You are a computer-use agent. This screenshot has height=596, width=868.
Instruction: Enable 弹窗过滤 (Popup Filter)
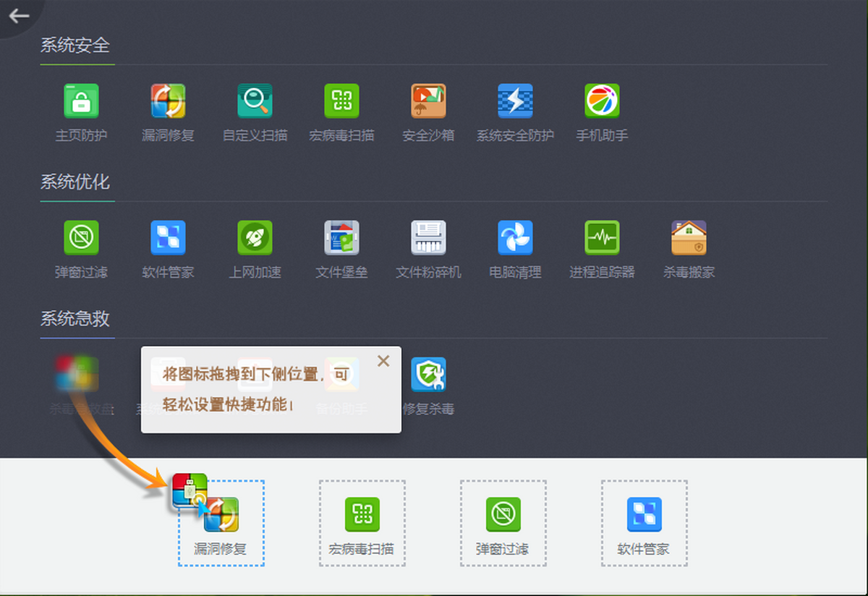[x=81, y=238]
